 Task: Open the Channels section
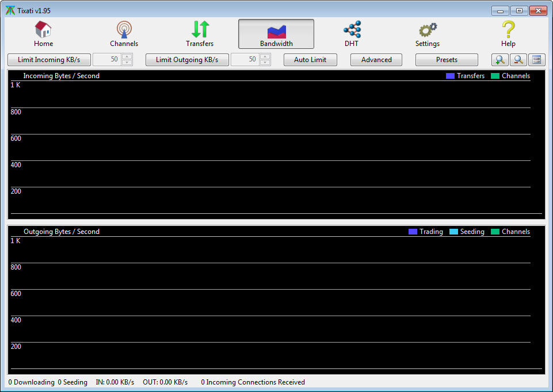coord(124,34)
